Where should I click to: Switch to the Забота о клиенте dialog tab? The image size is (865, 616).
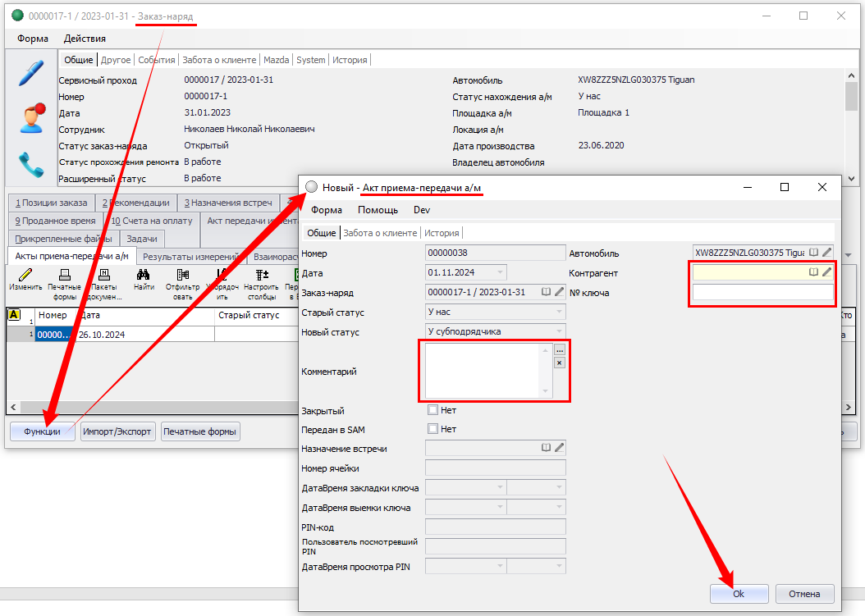[x=382, y=233]
